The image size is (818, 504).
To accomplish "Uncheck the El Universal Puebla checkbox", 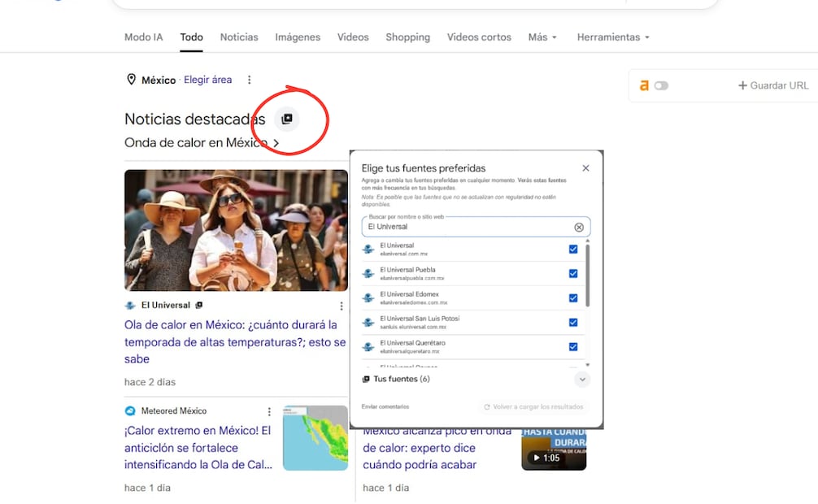I will 573,273.
